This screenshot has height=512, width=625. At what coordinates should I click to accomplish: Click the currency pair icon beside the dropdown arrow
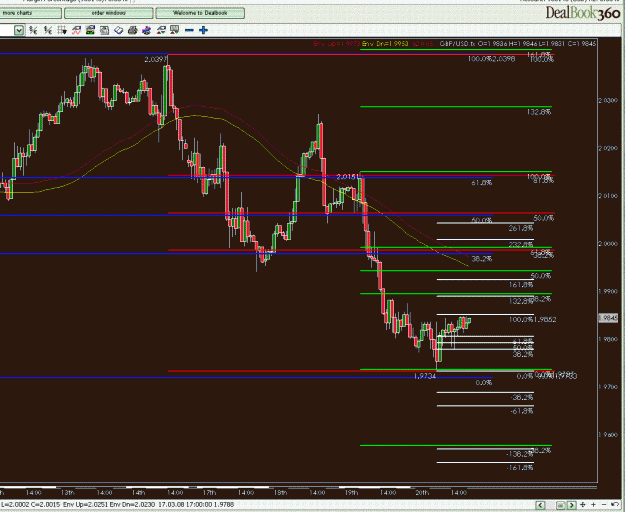click(x=33, y=30)
